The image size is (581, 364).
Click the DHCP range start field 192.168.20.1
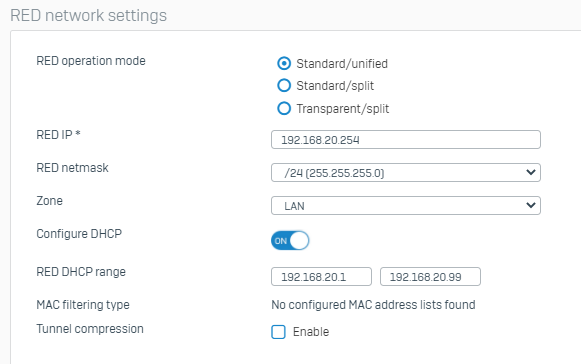pos(321,277)
